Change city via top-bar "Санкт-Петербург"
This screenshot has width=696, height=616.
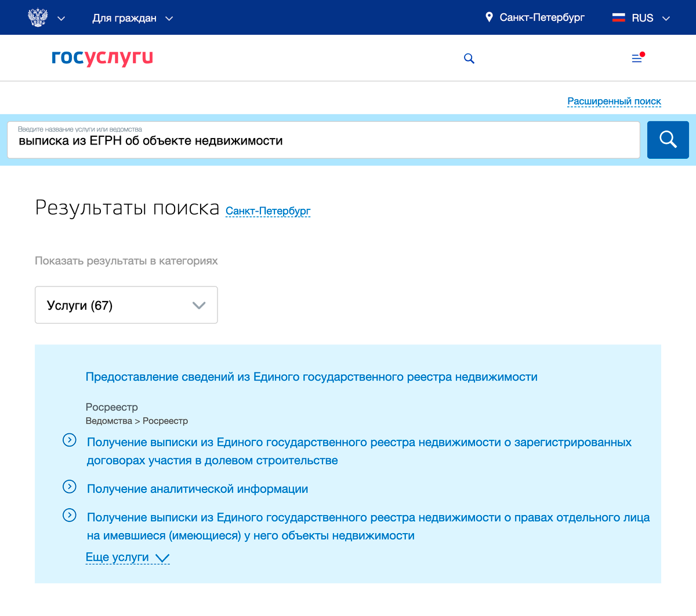coord(542,17)
